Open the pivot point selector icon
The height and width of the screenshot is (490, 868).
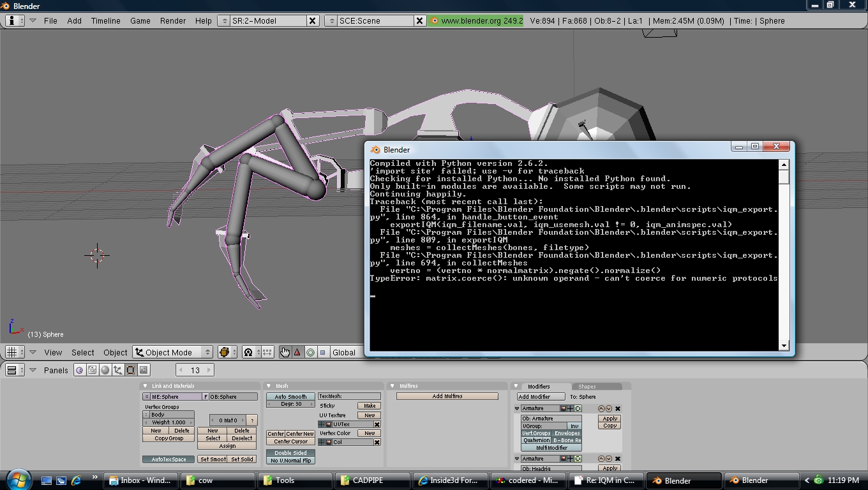pyautogui.click(x=252, y=352)
